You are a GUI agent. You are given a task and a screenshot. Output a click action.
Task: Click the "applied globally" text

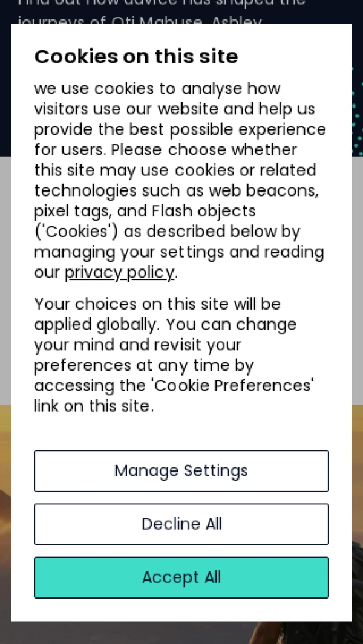[96, 325]
